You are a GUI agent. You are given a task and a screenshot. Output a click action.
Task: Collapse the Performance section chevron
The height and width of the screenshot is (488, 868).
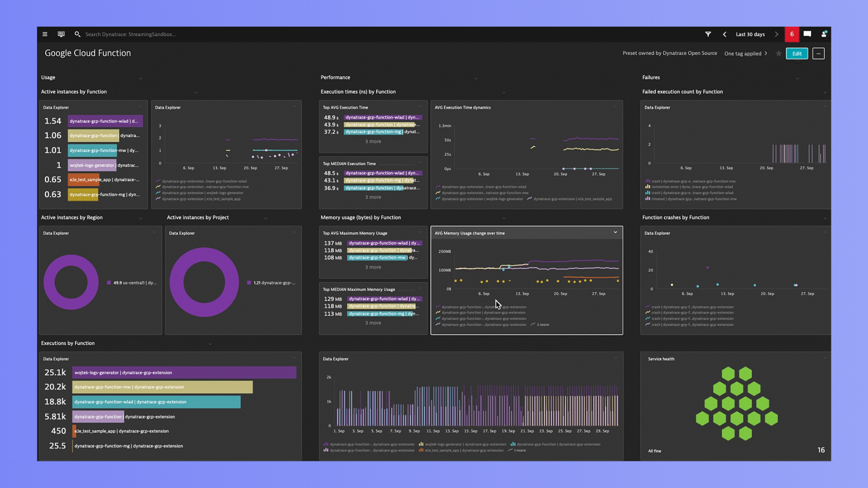[476, 79]
